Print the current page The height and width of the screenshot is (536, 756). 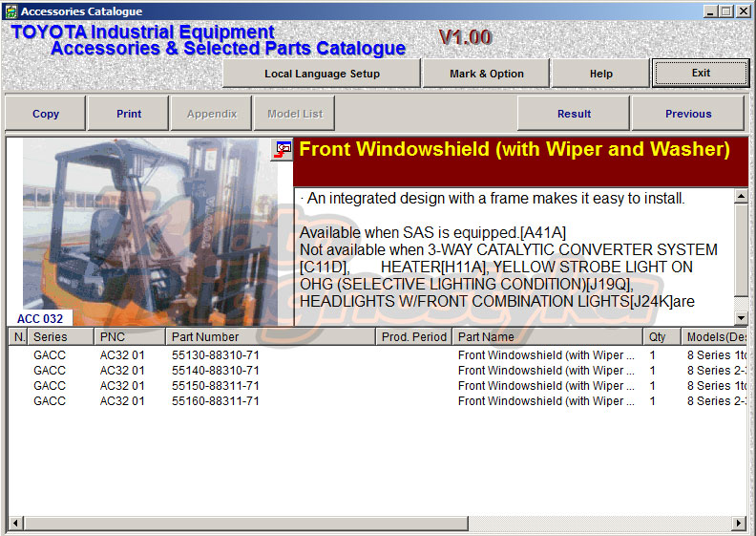(x=129, y=114)
